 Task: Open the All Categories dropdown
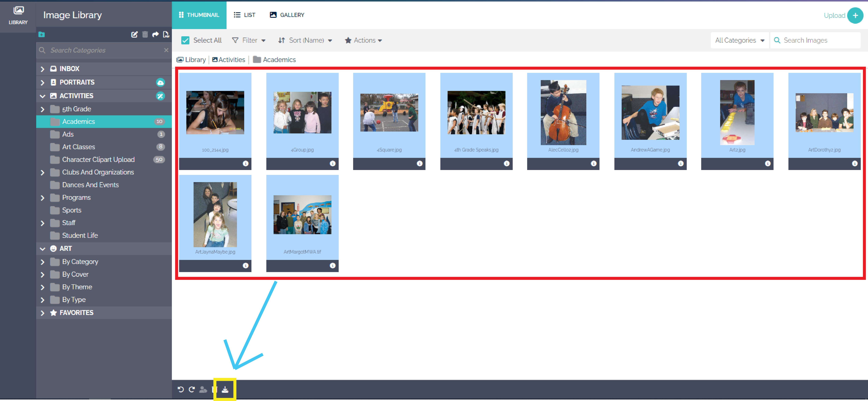(x=740, y=40)
